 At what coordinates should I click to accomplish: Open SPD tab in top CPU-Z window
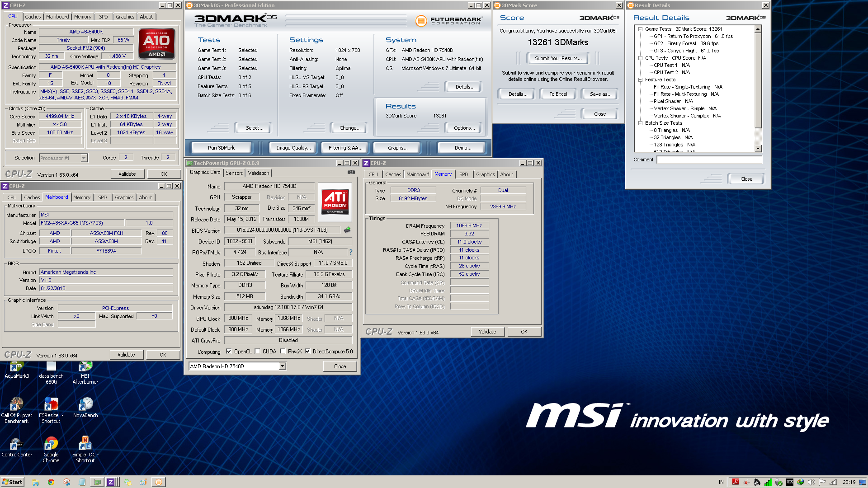(104, 17)
